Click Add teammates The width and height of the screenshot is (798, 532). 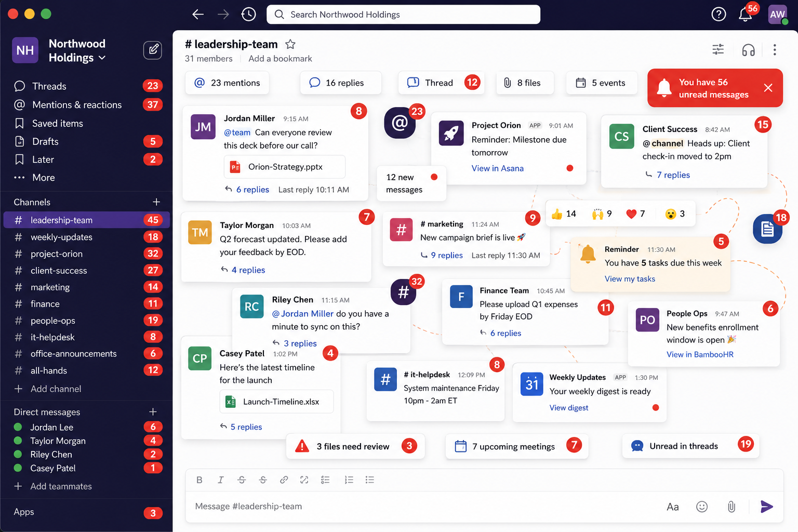point(61,486)
